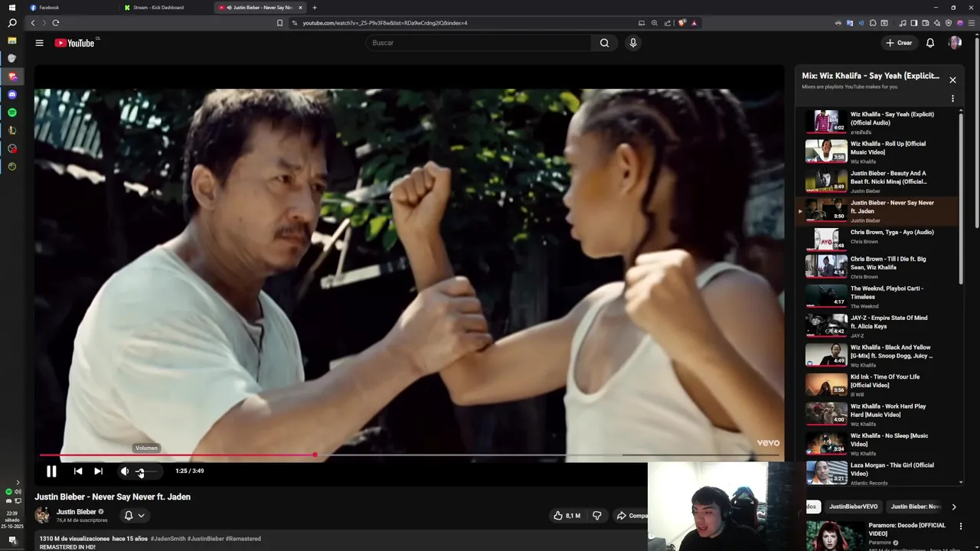This screenshot has height=551, width=980.
Task: Open the #JustinBieber hashtag link
Action: click(205, 539)
